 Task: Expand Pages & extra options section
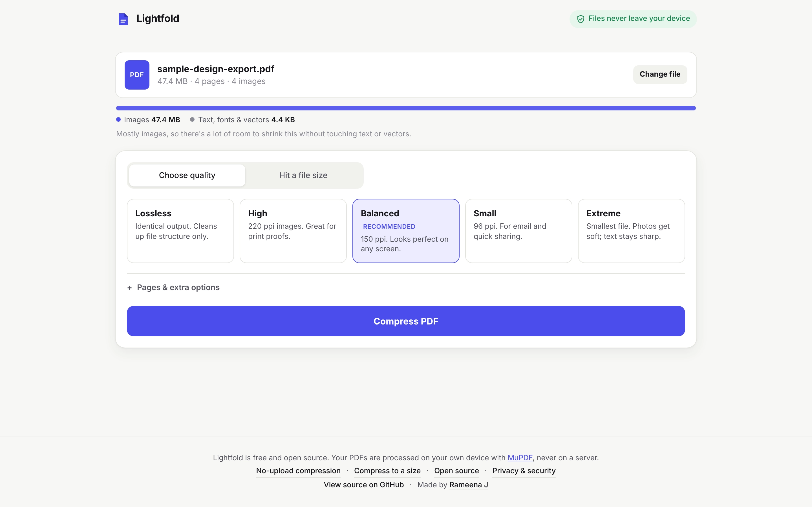pyautogui.click(x=173, y=288)
